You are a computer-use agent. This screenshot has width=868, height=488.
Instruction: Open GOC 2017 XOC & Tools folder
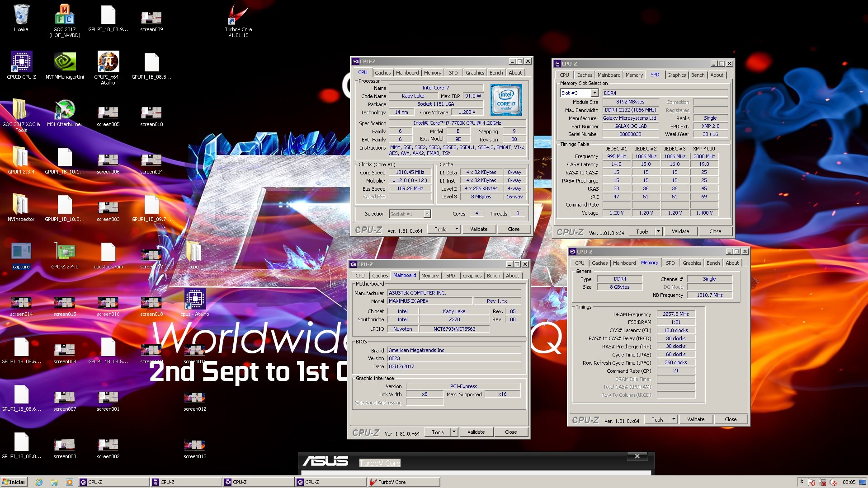click(x=21, y=115)
